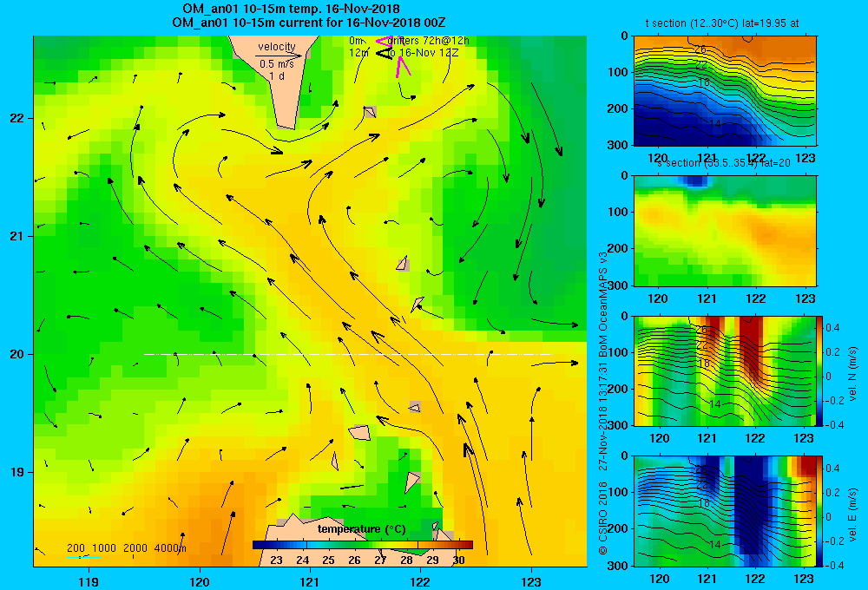Click the 's section (33.5..35.4) lat=20' title
Screen dimensions: 868x590
pos(724,163)
